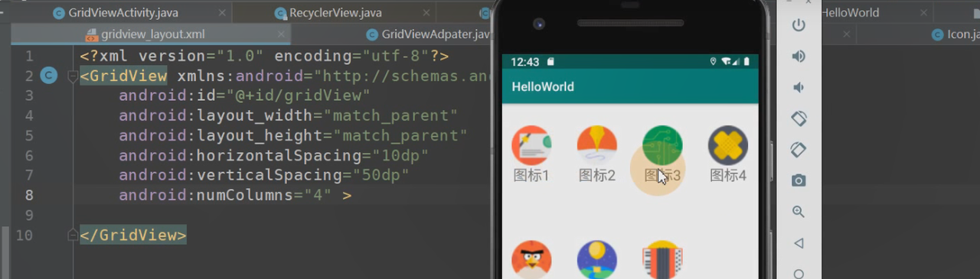The image size is (980, 279).
Task: Tap the 图标1 app icon
Action: tap(531, 145)
